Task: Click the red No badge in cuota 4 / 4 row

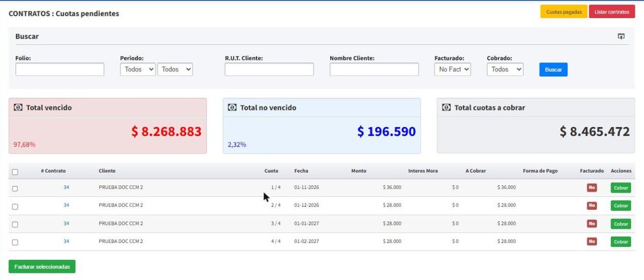Action: click(592, 242)
